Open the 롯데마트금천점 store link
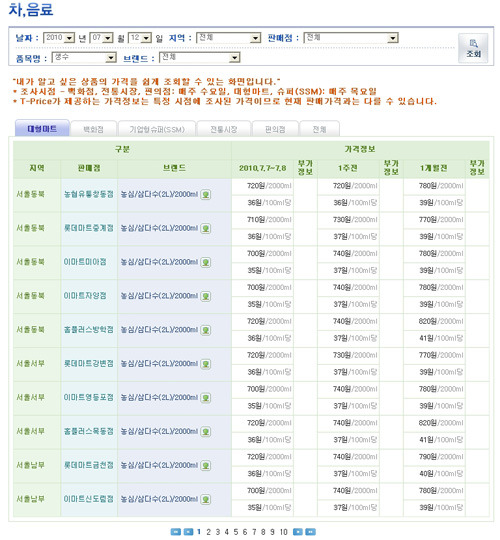This screenshot has width=500, height=540. pos(88,465)
